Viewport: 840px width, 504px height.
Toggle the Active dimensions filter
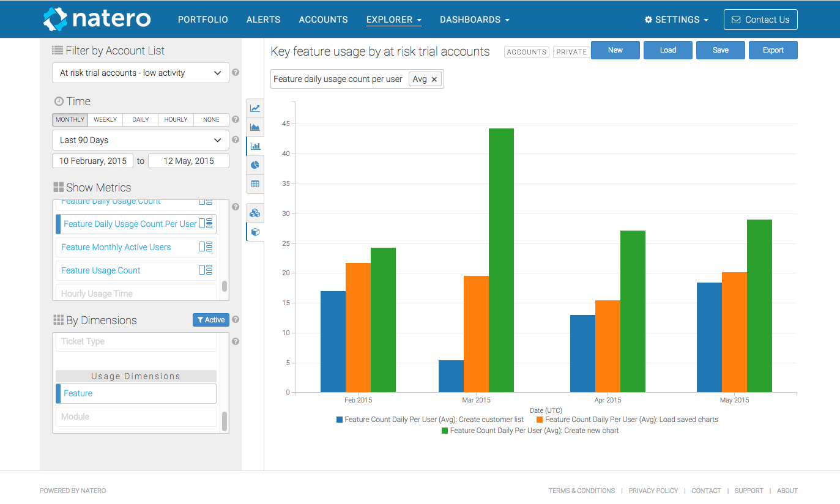point(211,320)
